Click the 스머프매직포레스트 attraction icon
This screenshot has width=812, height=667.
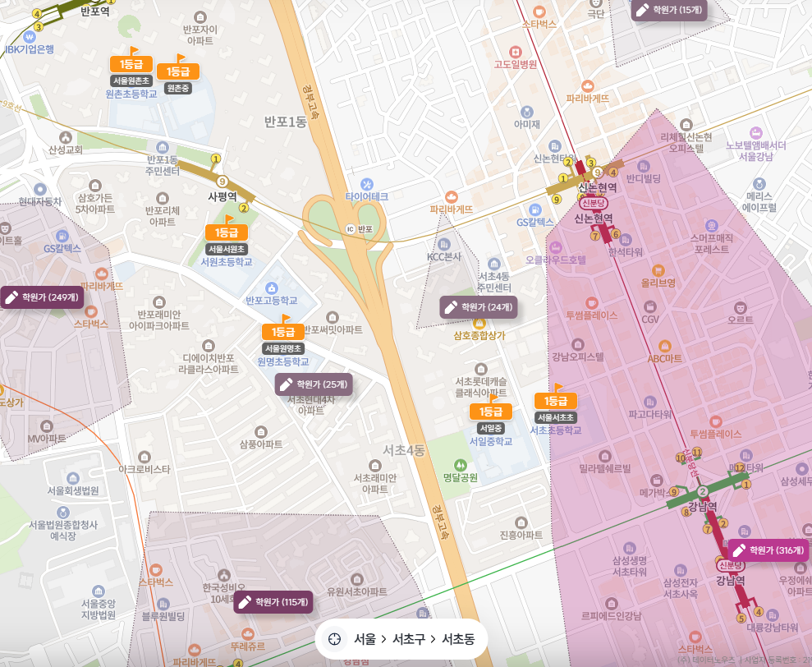(x=712, y=225)
